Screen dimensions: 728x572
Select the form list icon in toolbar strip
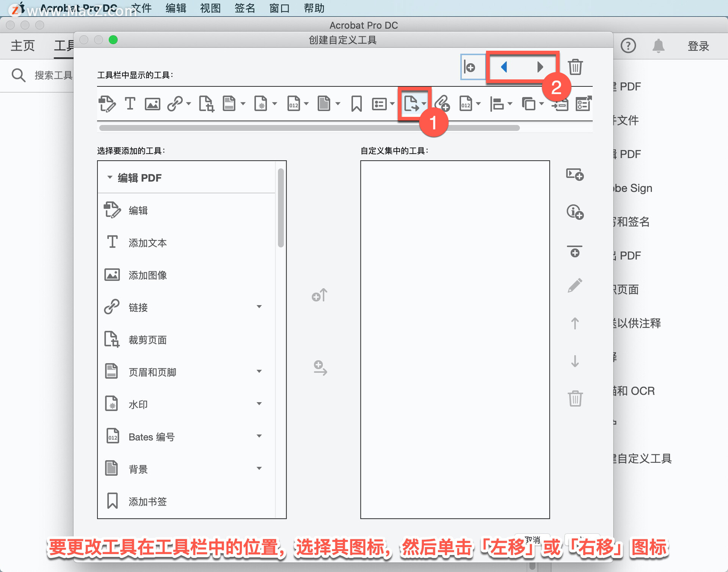tap(379, 103)
